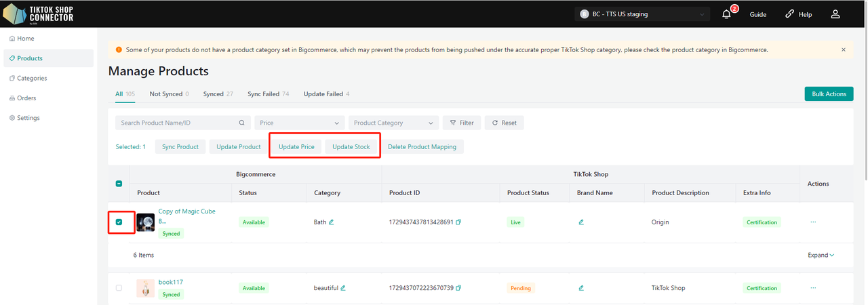Click the Certification tag in Magic Cube row
The image size is (868, 305).
(762, 222)
